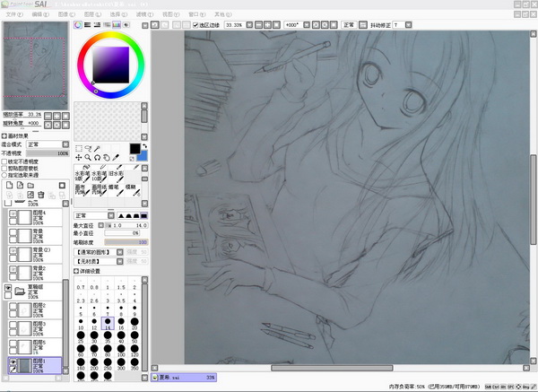Expand the 详细设置 section

(76, 271)
